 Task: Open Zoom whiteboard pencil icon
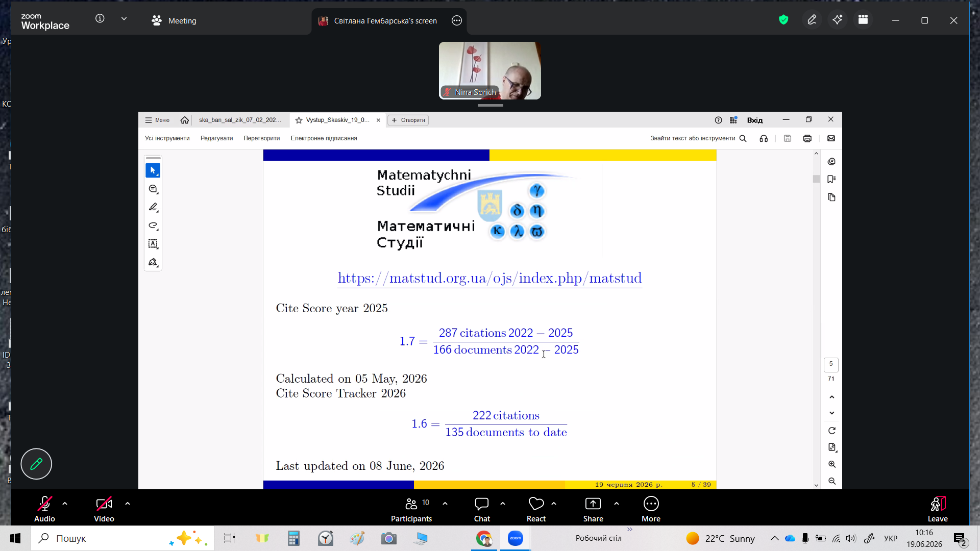point(812,20)
